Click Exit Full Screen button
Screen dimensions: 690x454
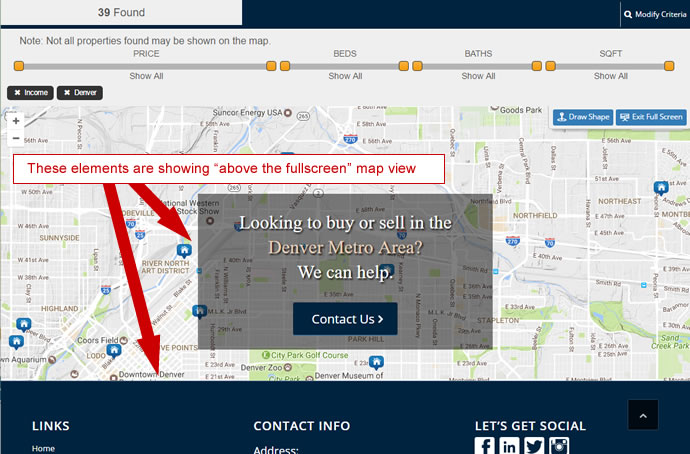pos(651,117)
